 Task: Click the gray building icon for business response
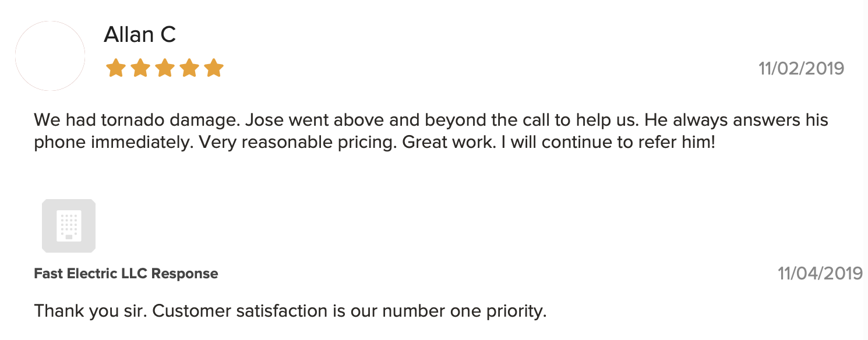[69, 226]
